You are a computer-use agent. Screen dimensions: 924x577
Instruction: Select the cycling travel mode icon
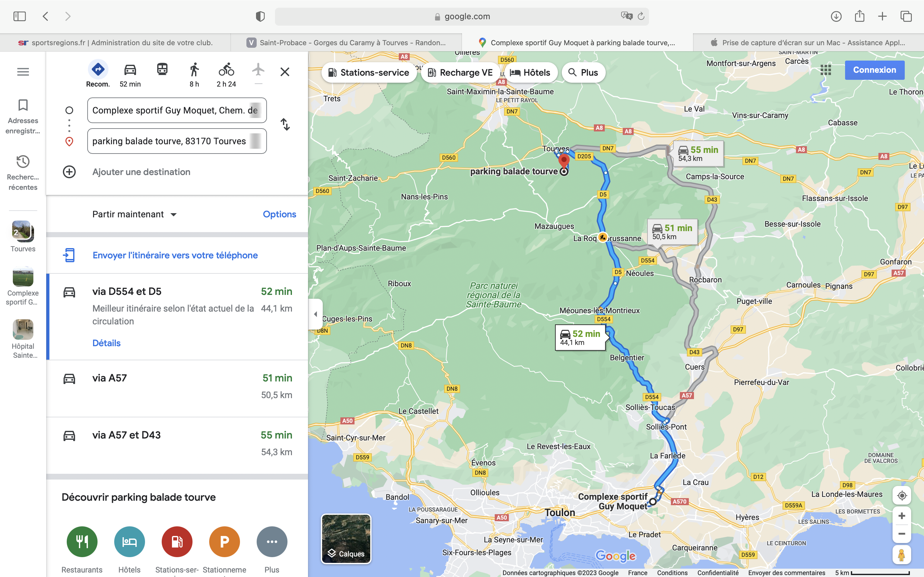coord(227,70)
